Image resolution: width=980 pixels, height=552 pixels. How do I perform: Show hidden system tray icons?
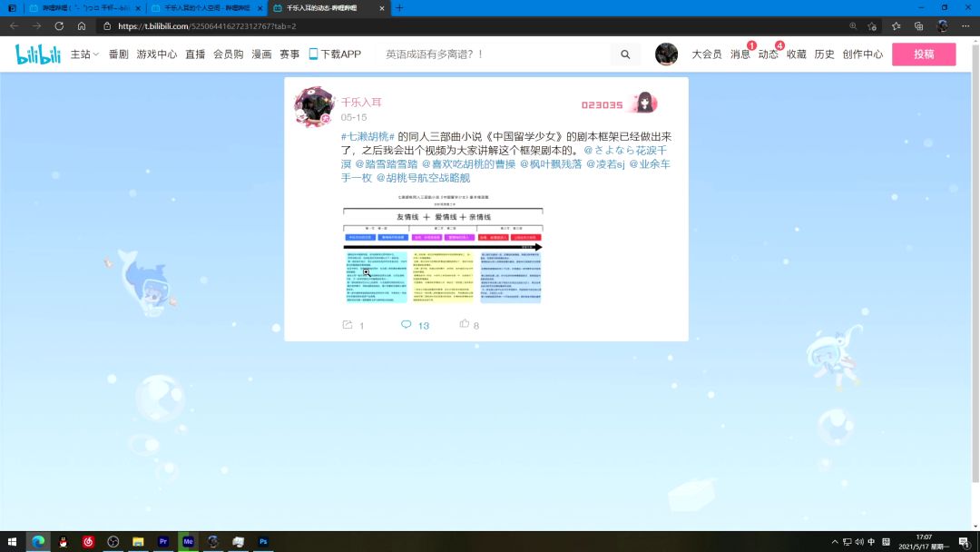[x=833, y=542]
